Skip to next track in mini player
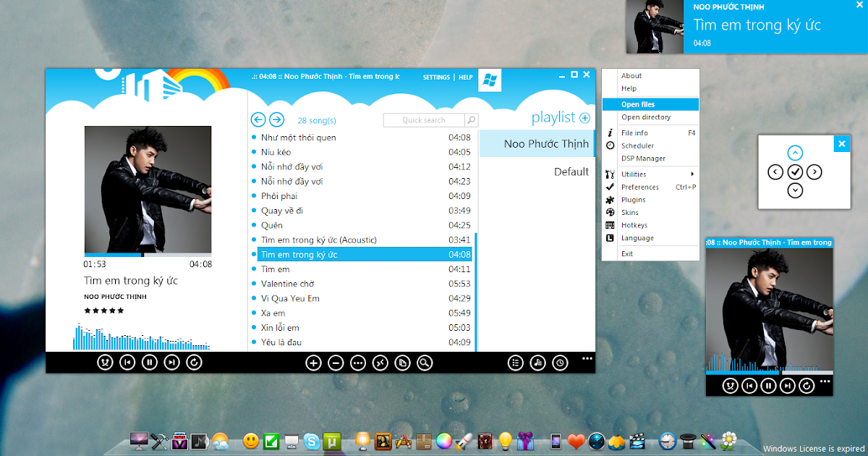The height and width of the screenshot is (456, 868). tap(788, 386)
